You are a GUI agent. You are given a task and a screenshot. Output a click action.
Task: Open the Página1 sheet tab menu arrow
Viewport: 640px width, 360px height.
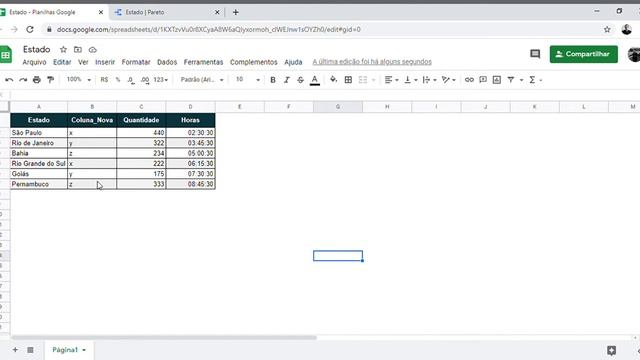[84, 350]
